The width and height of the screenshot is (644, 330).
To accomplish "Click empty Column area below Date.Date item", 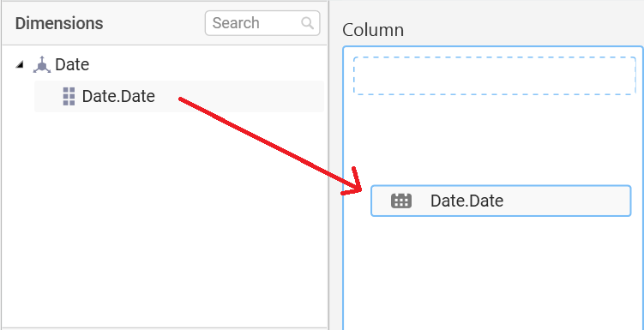I will coord(493,271).
